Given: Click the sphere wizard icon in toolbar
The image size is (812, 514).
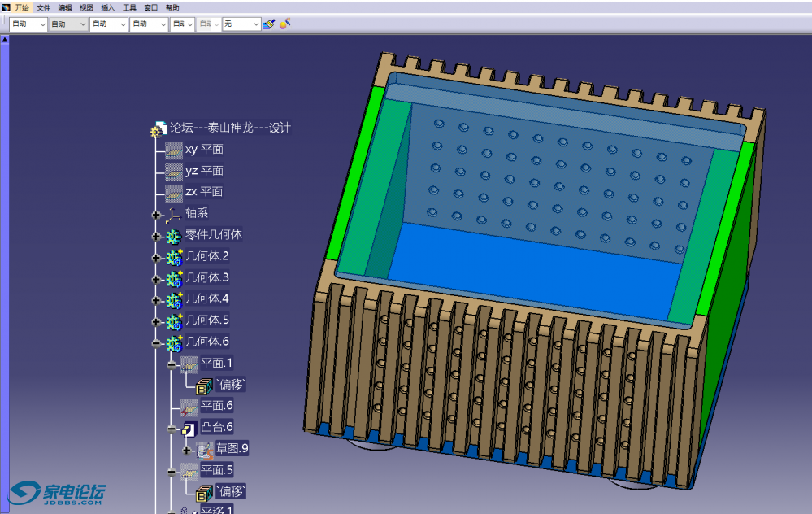Looking at the screenshot, I should coord(284,24).
